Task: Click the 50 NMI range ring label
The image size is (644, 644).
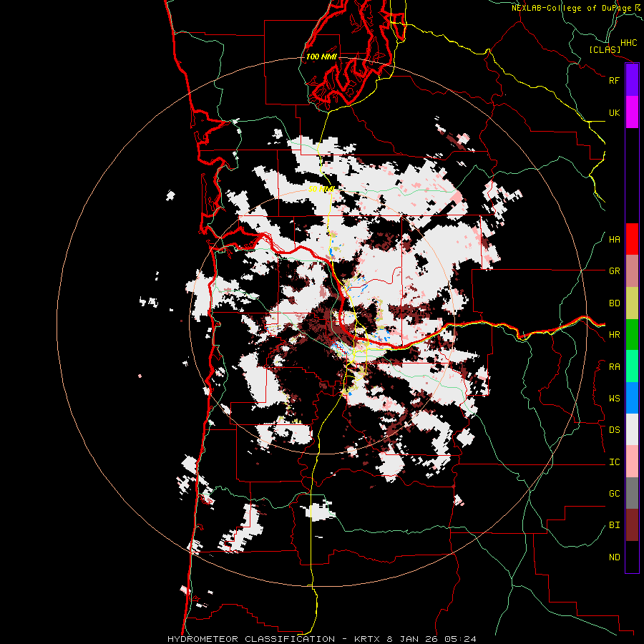Action: click(321, 189)
